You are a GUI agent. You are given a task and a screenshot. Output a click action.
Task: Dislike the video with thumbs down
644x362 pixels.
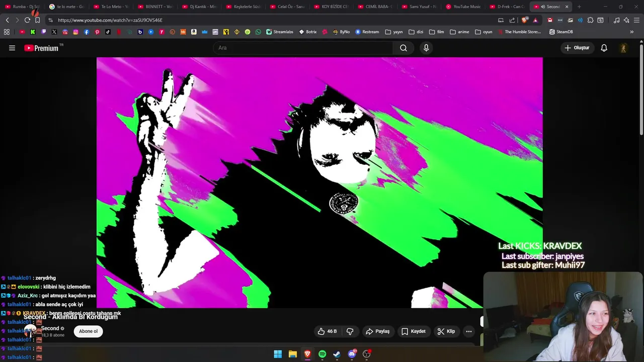pos(350,331)
